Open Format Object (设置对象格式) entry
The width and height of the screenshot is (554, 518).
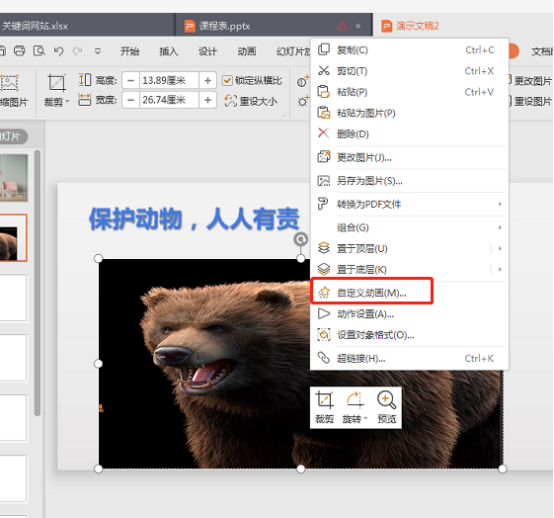point(375,335)
